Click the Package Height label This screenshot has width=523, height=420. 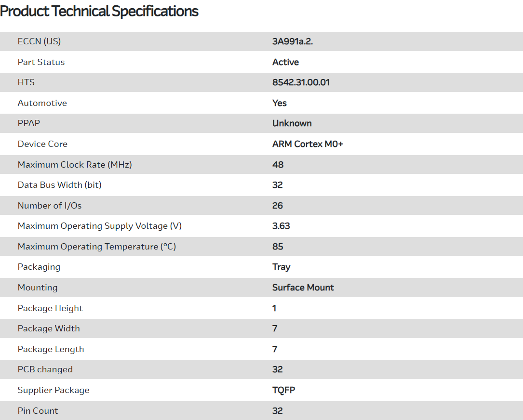50,308
